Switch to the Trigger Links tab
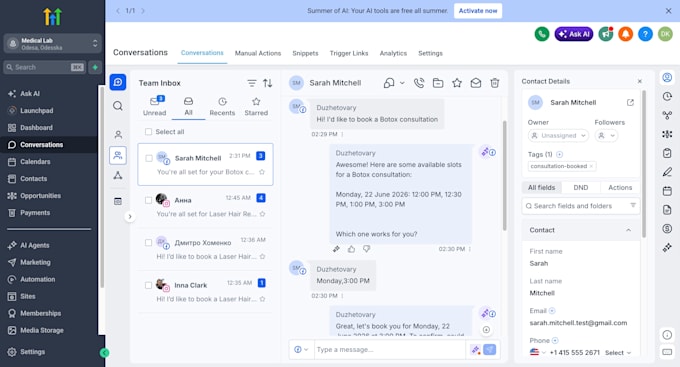This screenshot has height=367, width=680. click(x=349, y=53)
